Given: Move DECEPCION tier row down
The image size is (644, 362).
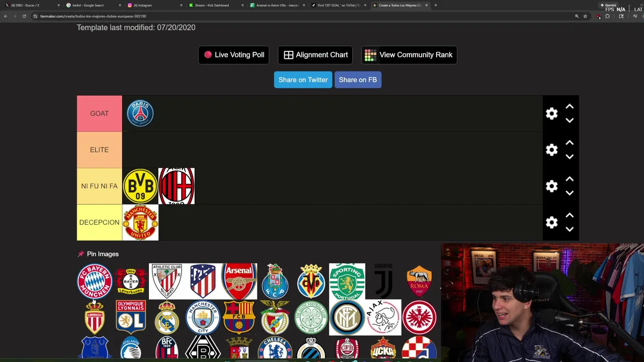Looking at the screenshot, I should pyautogui.click(x=570, y=229).
